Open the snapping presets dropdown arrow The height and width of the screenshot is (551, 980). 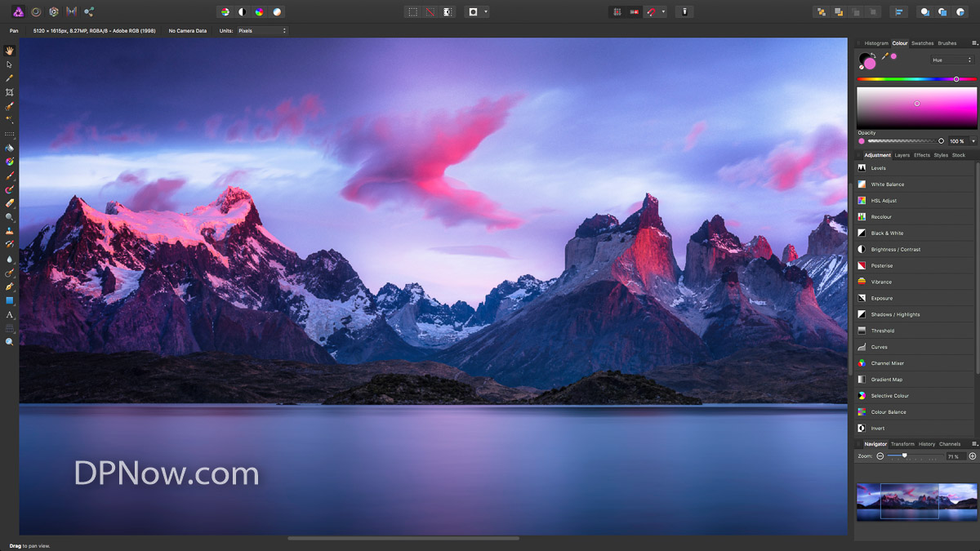(x=663, y=11)
